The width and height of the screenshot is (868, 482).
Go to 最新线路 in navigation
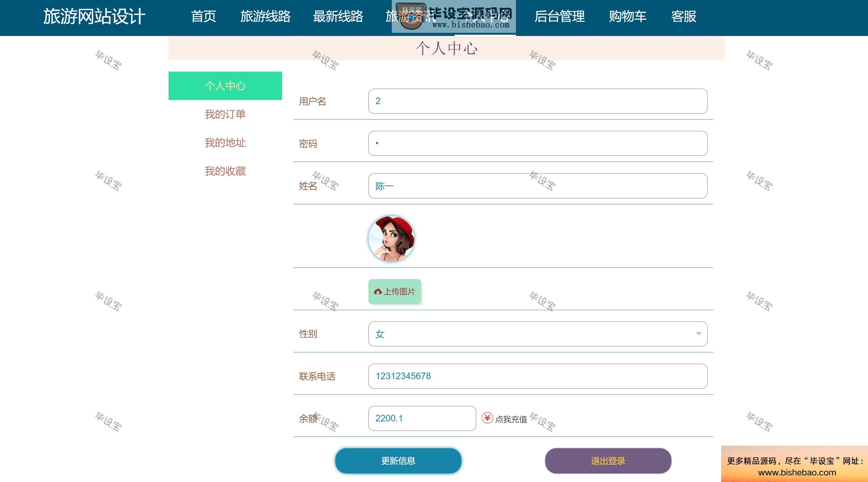pyautogui.click(x=338, y=16)
